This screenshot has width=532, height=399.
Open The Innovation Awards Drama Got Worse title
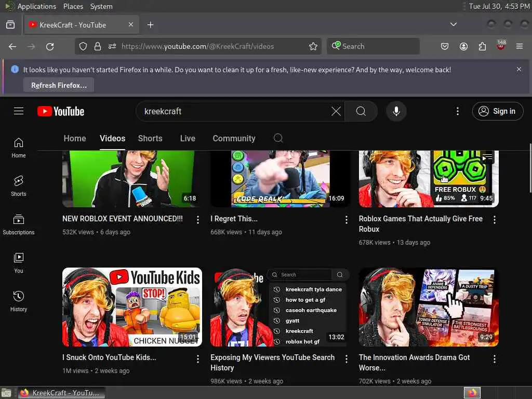(414, 363)
